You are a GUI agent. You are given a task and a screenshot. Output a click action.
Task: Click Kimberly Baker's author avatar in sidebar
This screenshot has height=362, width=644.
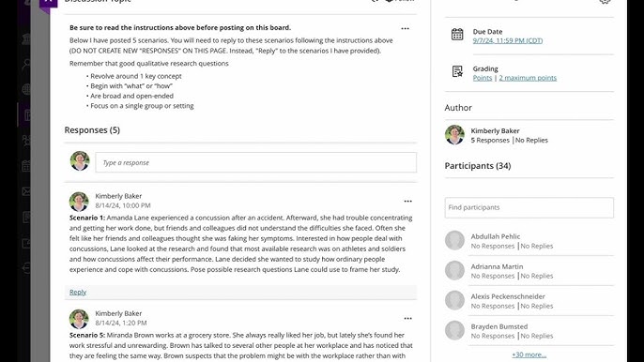(x=454, y=135)
